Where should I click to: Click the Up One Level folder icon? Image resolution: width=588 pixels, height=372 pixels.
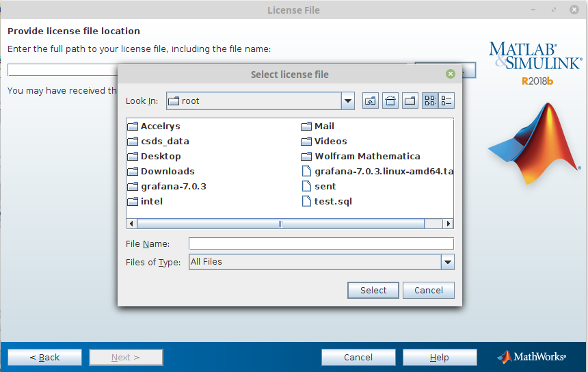pos(370,101)
